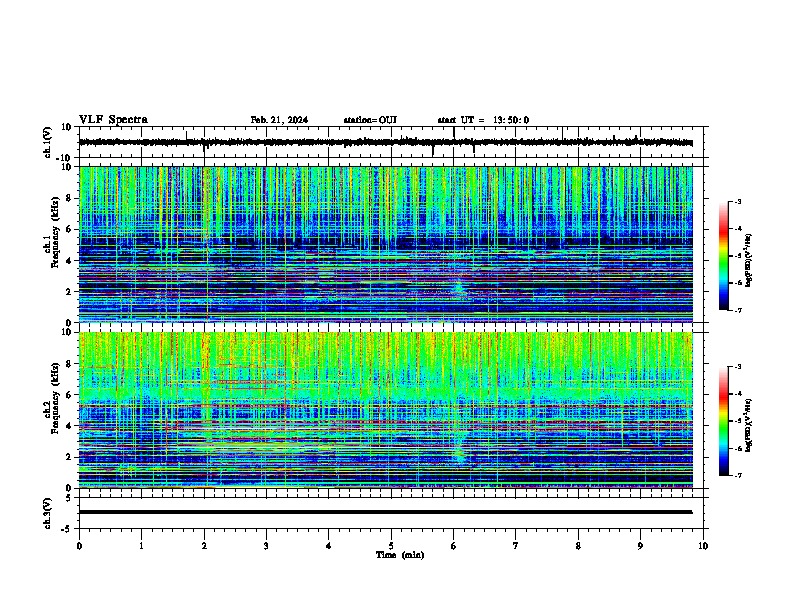Screen dimensions: 792x612
Task: Click the "station=OUI" header label
Action: point(370,120)
